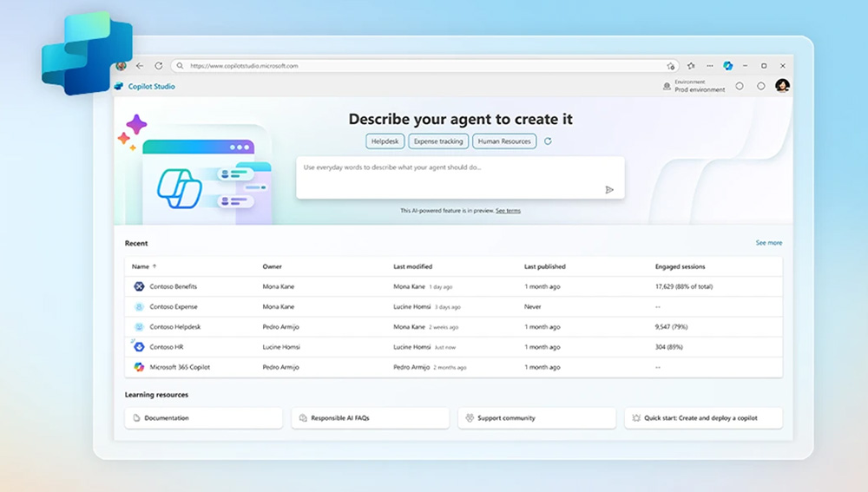Click the second circular header icon near avatar

(x=761, y=86)
